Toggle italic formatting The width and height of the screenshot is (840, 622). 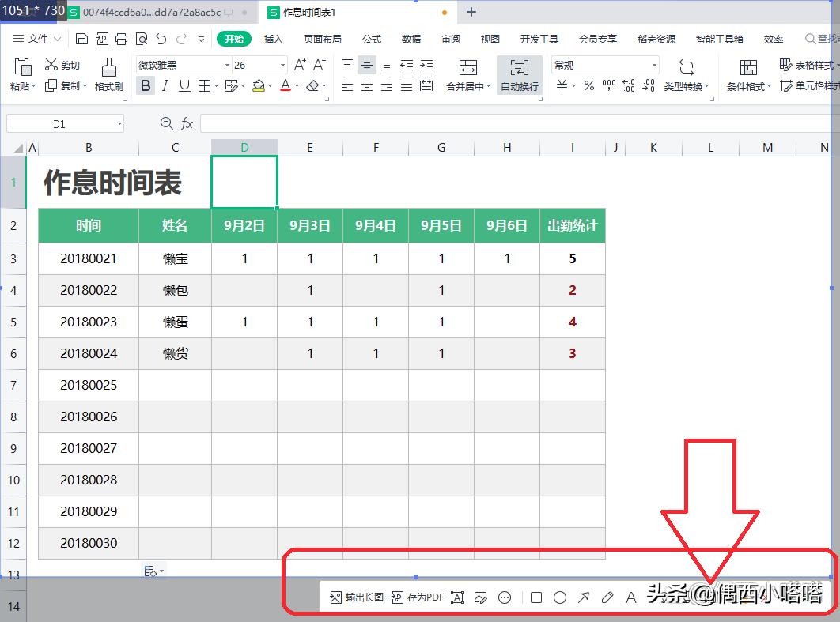(165, 86)
